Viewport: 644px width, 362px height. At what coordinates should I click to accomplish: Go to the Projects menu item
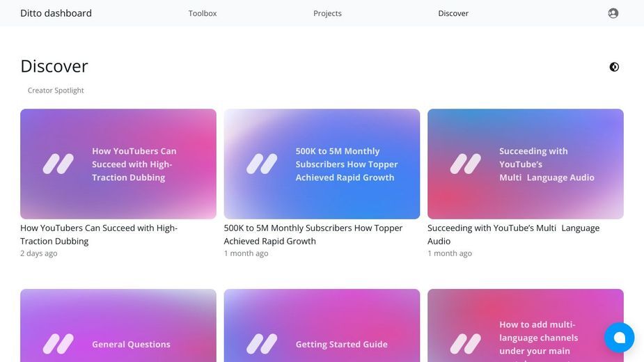click(x=327, y=13)
